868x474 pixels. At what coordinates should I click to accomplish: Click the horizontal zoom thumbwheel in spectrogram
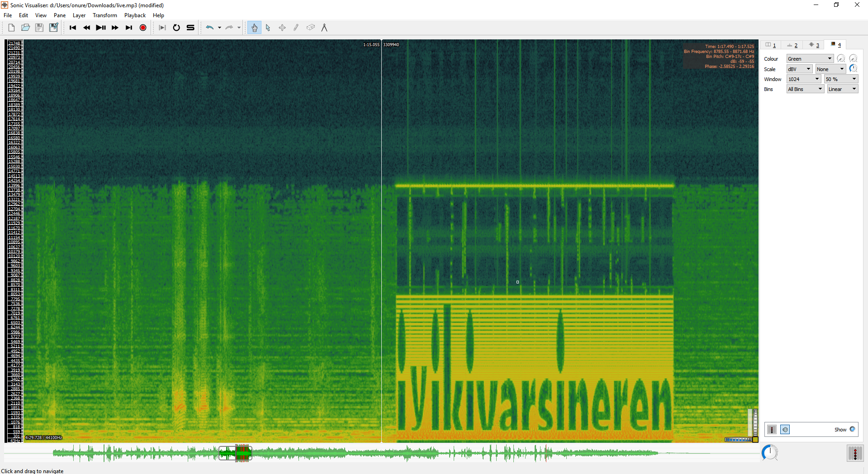point(738,440)
